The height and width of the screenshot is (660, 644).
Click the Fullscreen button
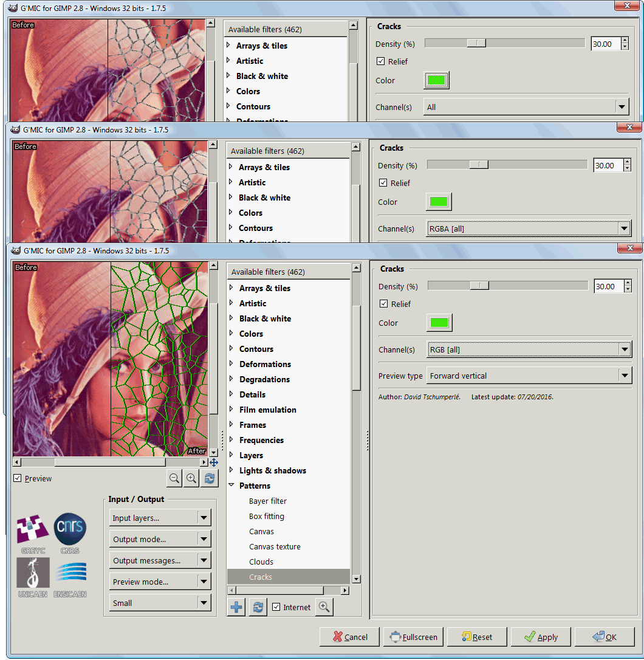pyautogui.click(x=413, y=637)
